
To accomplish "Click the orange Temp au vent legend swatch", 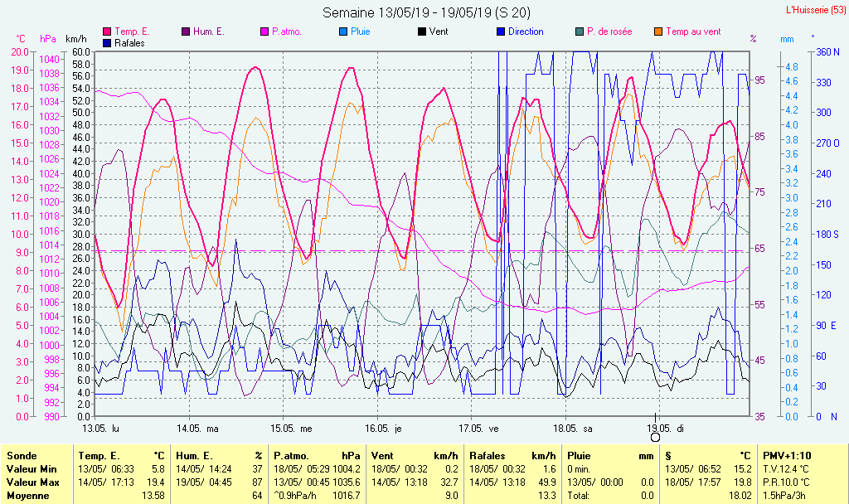I will pos(658,32).
